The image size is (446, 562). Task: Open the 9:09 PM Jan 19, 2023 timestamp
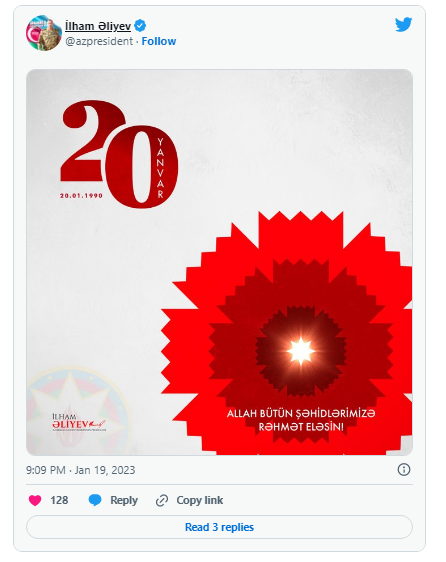pyautogui.click(x=81, y=470)
